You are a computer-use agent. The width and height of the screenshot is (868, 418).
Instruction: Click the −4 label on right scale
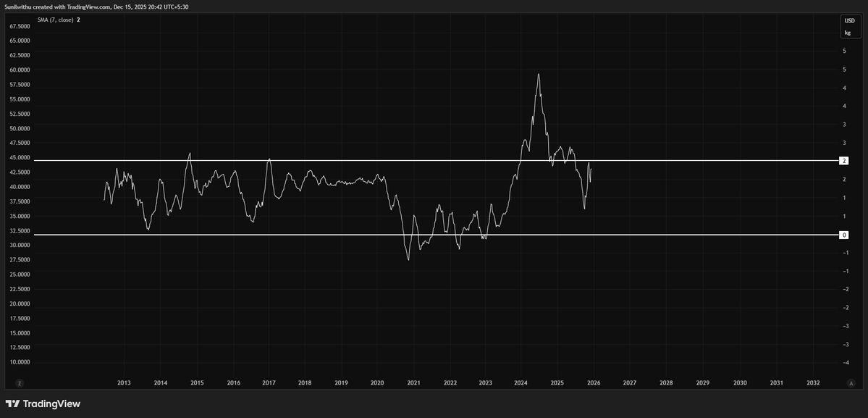coord(846,363)
